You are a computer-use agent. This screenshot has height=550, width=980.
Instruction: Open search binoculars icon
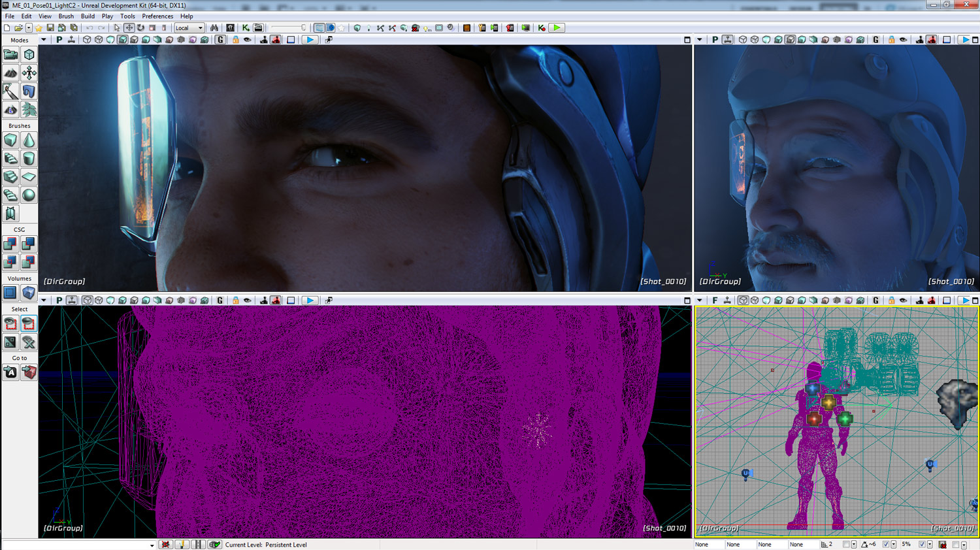coord(214,28)
